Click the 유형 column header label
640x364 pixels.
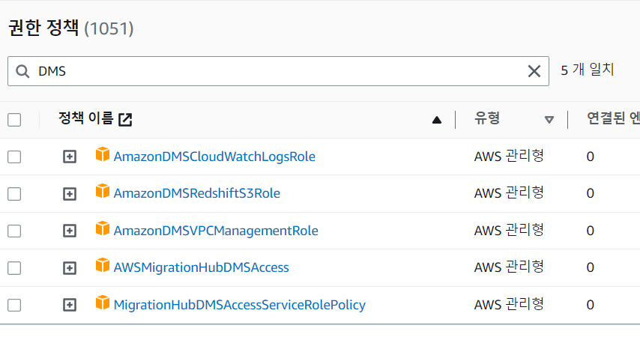tap(487, 118)
